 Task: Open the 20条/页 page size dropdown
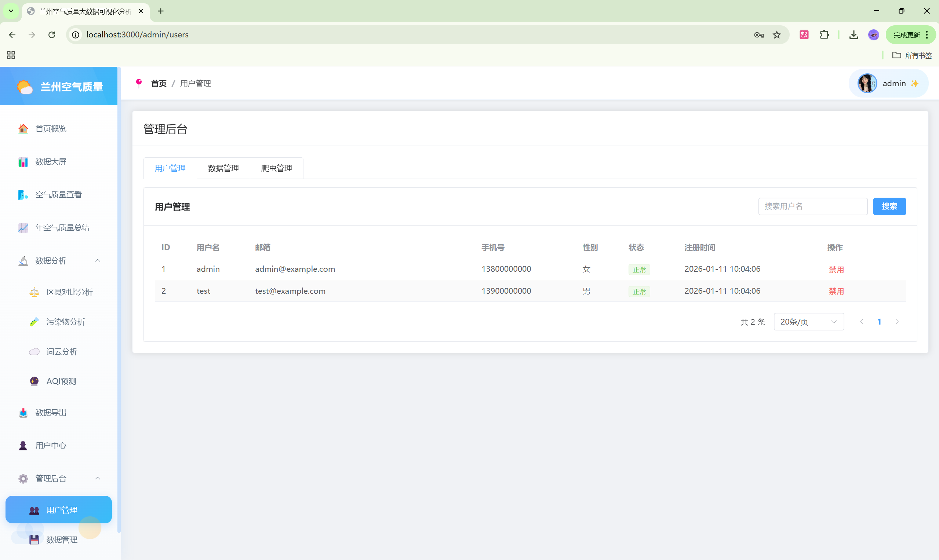point(808,322)
